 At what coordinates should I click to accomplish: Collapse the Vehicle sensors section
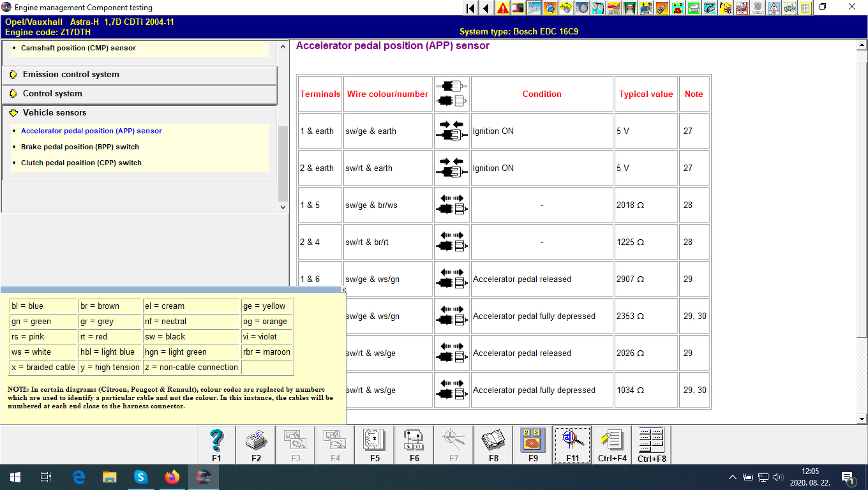coord(140,113)
